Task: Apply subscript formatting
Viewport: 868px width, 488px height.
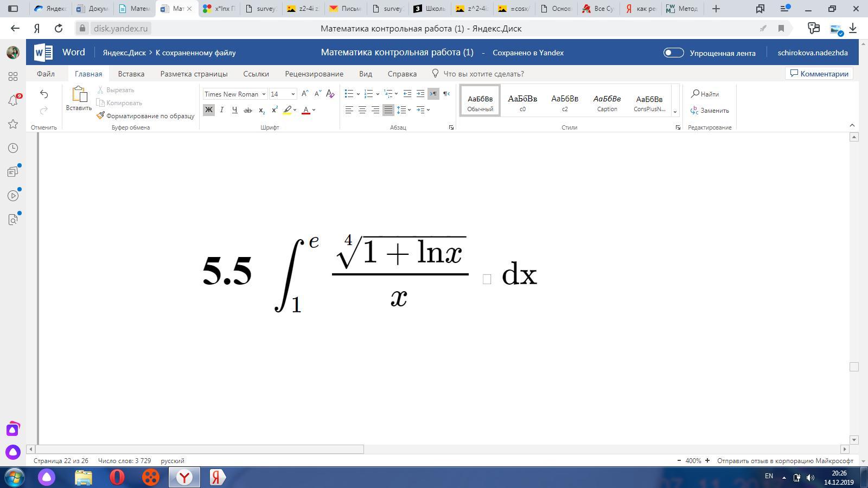Action: pos(261,110)
